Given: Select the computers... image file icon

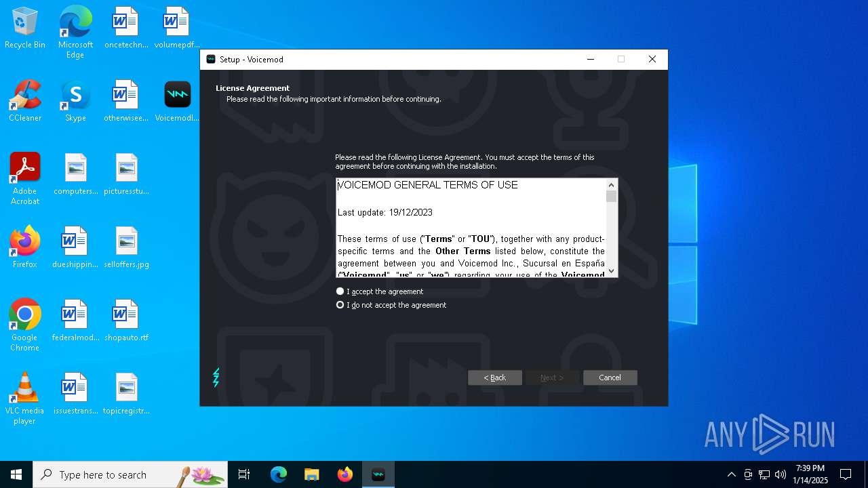Looking at the screenshot, I should point(75,174).
